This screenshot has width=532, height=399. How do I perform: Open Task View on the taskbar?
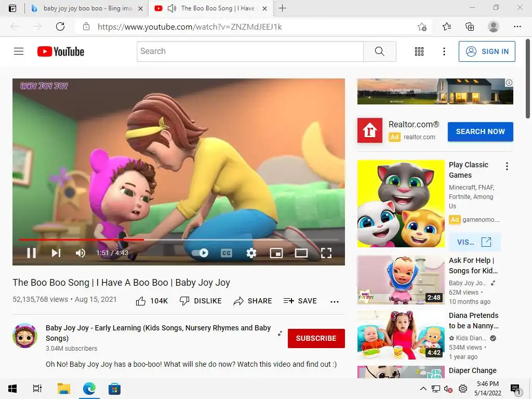pyautogui.click(x=37, y=389)
